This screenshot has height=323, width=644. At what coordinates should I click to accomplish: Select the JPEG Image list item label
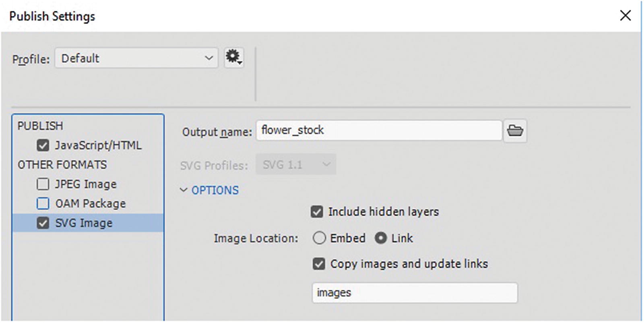tap(86, 184)
